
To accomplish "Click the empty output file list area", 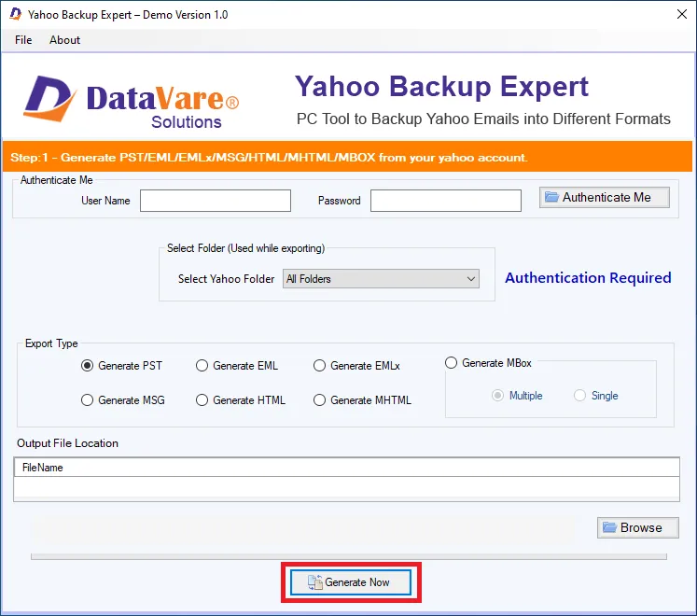I will coord(346,488).
